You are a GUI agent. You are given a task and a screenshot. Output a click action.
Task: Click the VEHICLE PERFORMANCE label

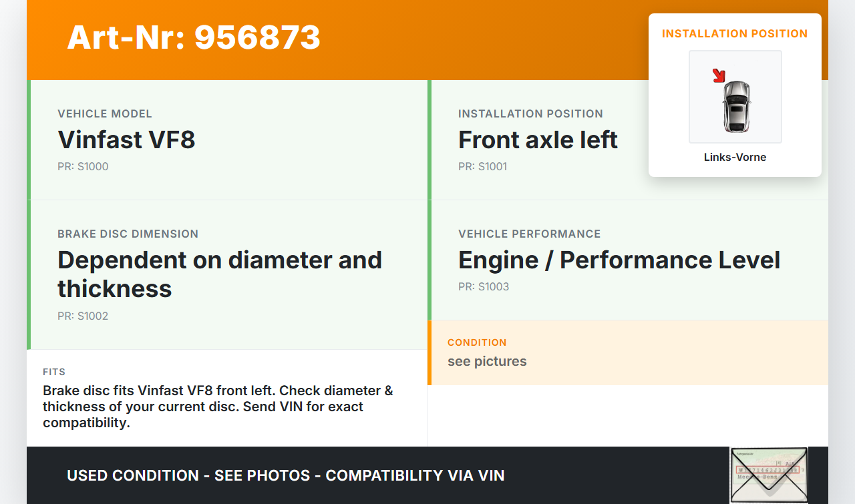click(529, 234)
